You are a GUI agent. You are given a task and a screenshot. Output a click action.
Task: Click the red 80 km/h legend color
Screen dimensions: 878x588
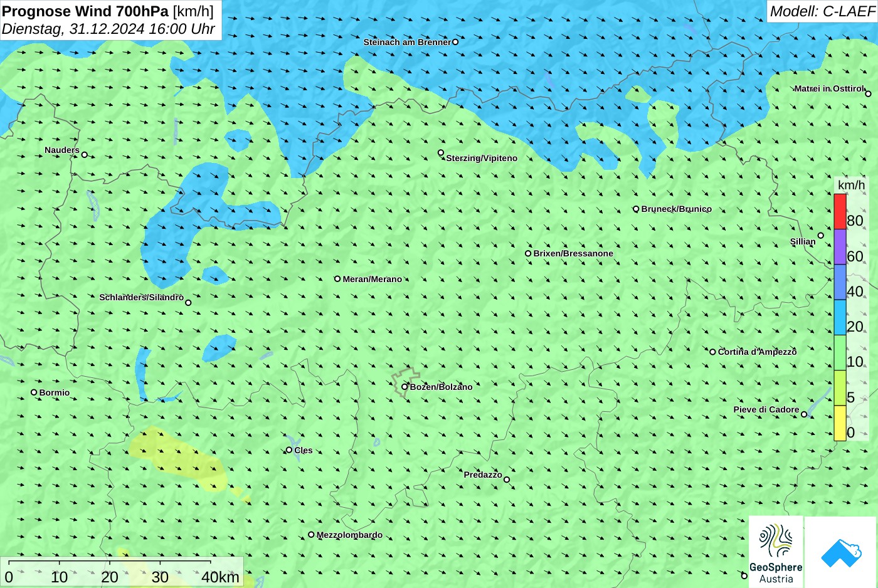(x=840, y=212)
